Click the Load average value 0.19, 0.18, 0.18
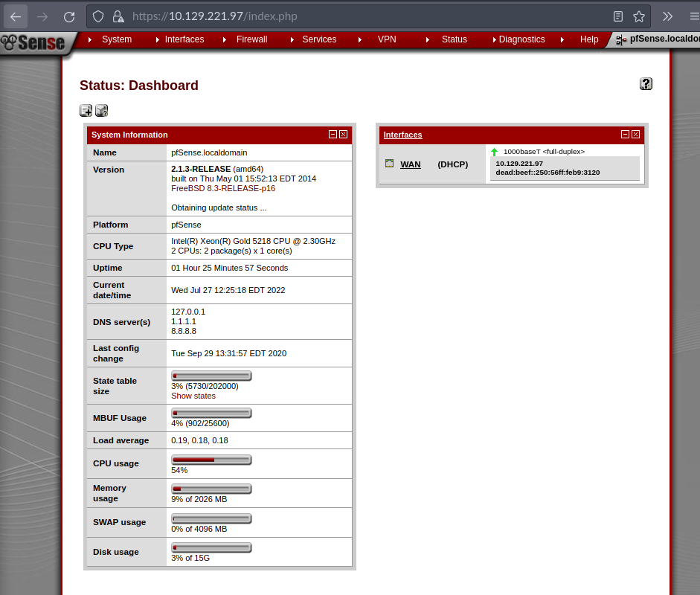This screenshot has width=700, height=595. [x=199, y=440]
